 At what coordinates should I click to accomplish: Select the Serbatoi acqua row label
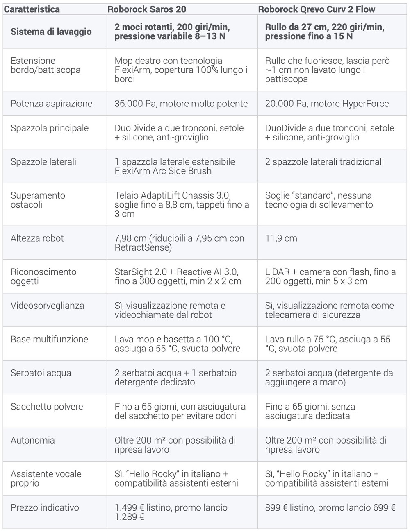tap(41, 373)
